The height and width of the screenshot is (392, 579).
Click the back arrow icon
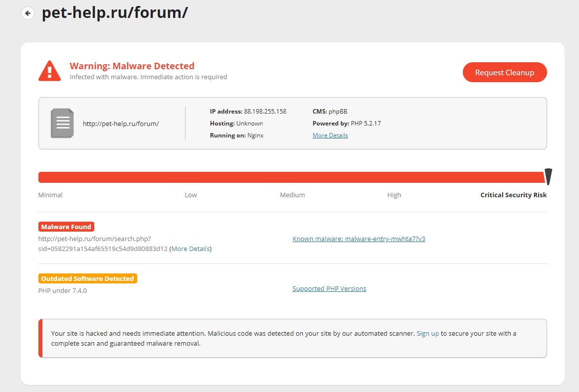coord(28,13)
